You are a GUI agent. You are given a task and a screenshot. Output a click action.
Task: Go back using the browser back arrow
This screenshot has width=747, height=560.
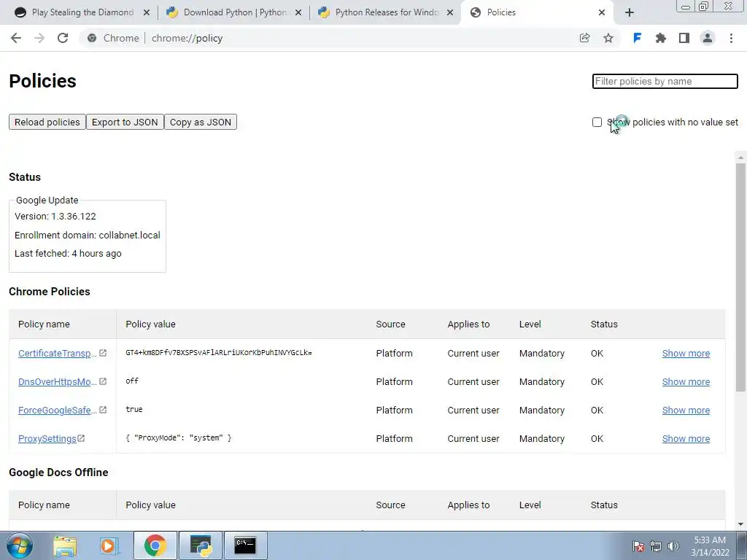click(16, 38)
